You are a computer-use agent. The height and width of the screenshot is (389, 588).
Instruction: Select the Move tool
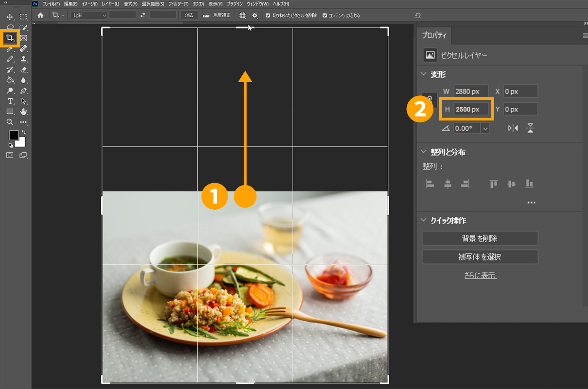point(9,17)
